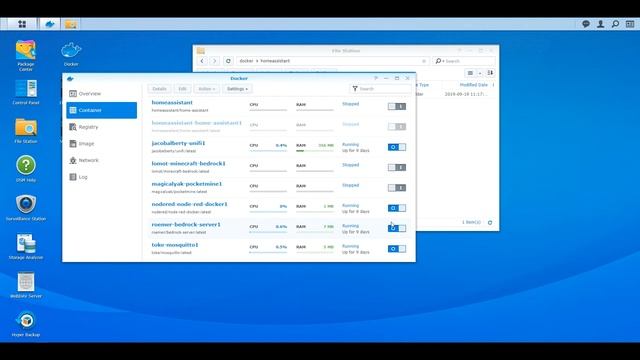Refresh the File Station folder view
The width and height of the screenshot is (640, 360).
click(x=228, y=61)
